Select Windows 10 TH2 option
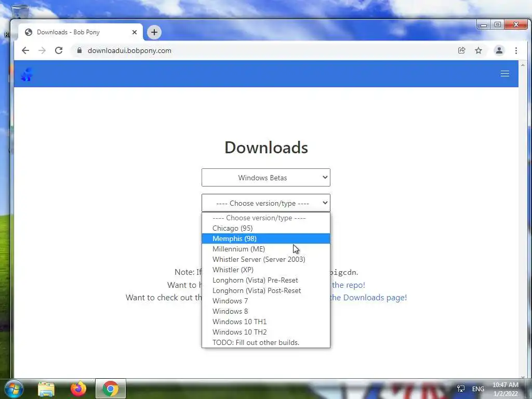Viewport: 532px width, 399px height. [x=265, y=332]
